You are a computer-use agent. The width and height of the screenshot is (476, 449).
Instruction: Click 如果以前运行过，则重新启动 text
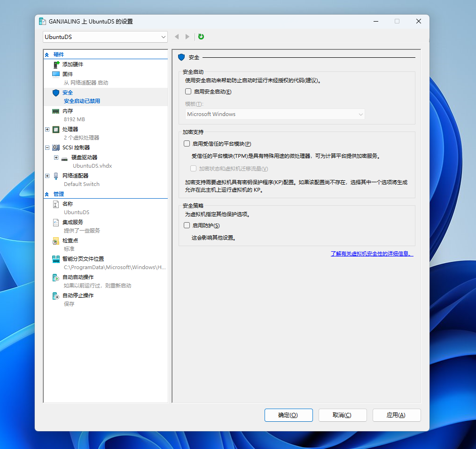(x=97, y=286)
